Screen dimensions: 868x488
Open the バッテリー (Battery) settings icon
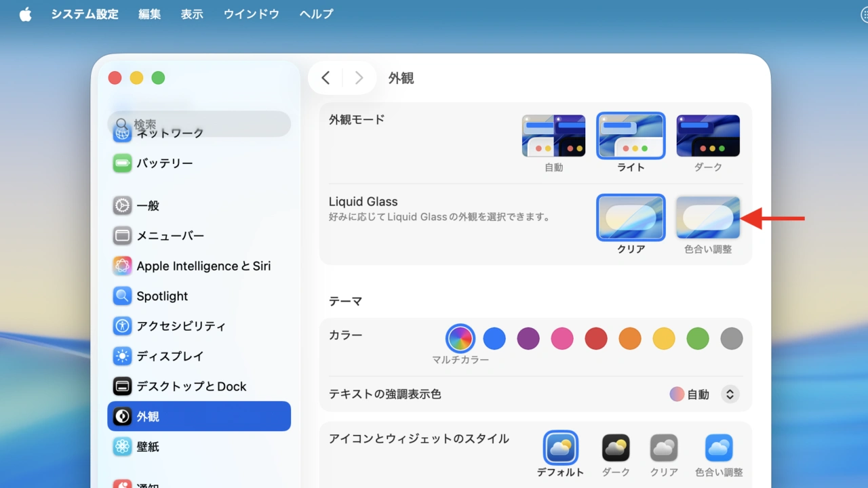coord(122,163)
